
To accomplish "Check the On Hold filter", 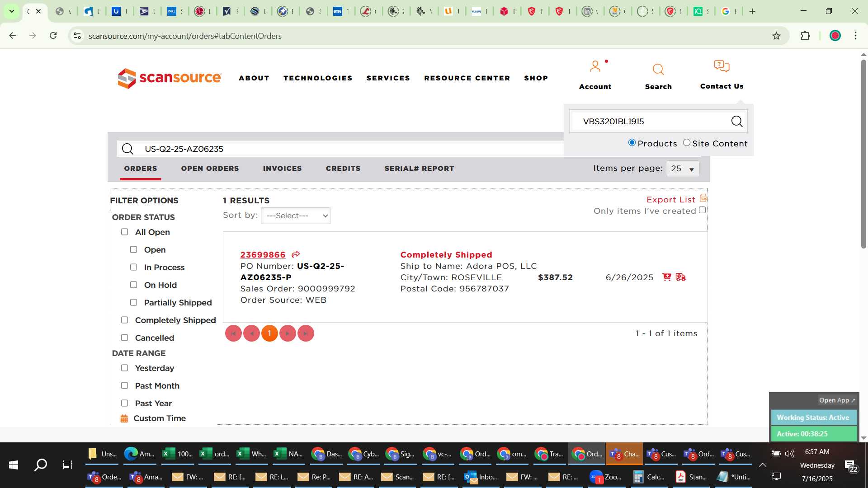I will [x=133, y=285].
